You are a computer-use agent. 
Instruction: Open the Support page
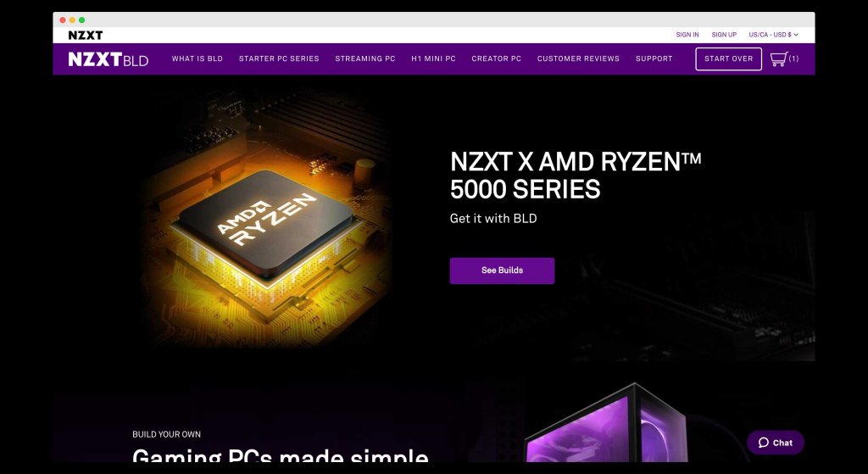pos(654,59)
